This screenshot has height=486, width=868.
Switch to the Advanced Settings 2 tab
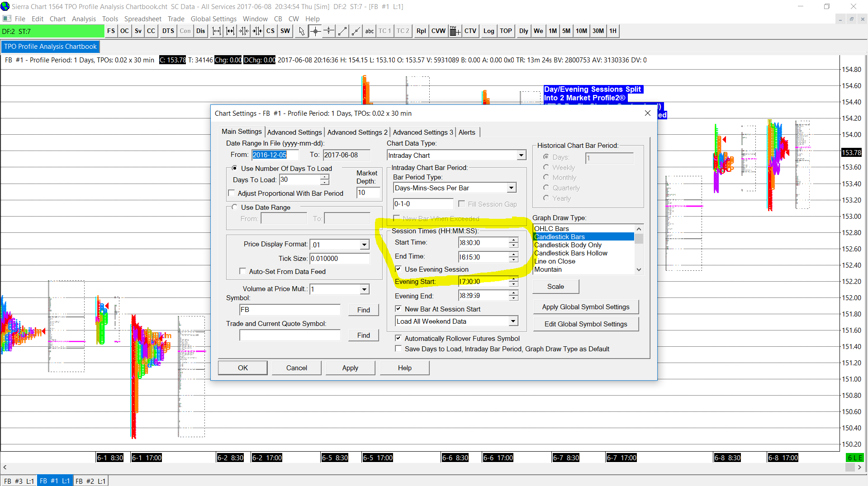pos(357,132)
